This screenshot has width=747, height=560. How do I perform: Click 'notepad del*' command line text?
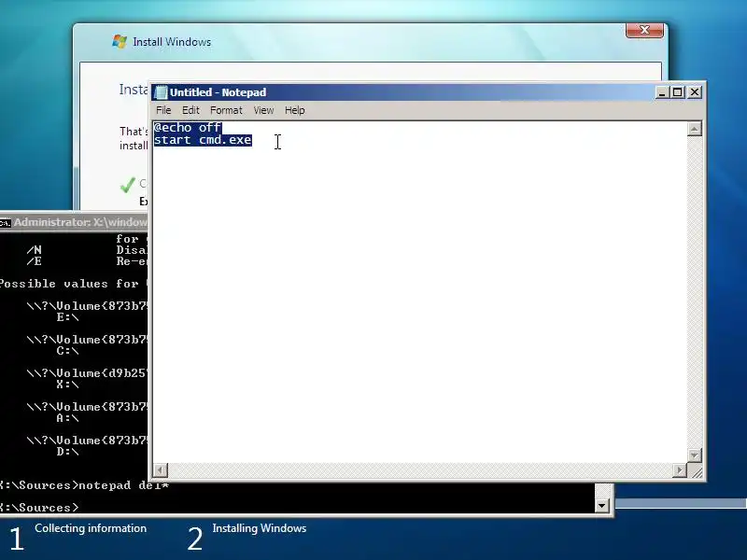[123, 485]
